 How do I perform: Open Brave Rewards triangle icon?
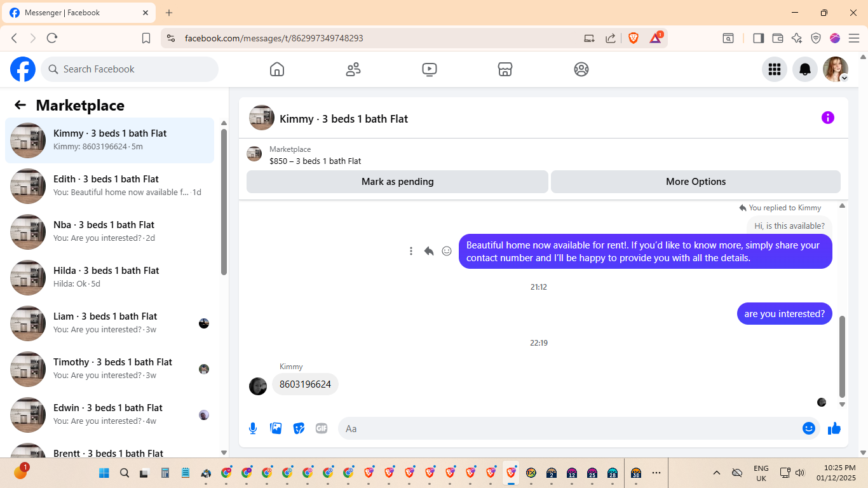click(x=656, y=38)
